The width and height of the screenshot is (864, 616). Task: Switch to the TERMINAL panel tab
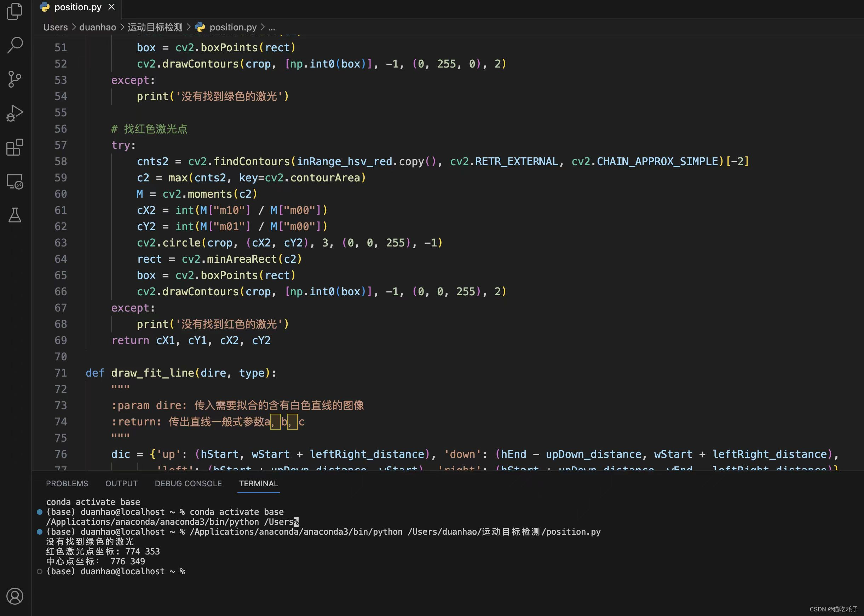(258, 484)
